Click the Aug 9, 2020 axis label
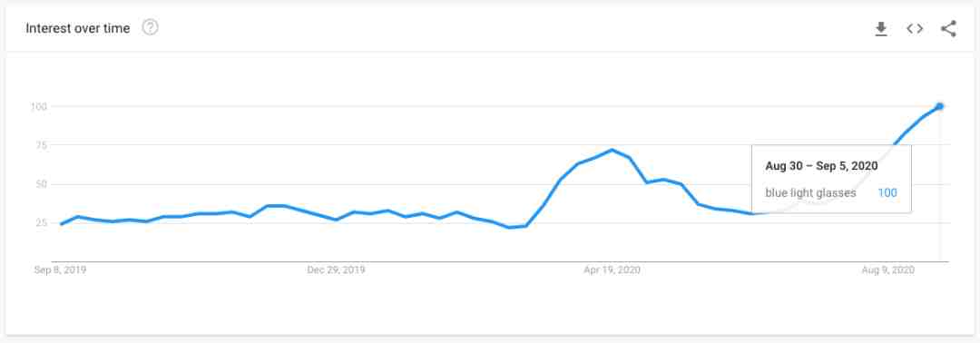The height and width of the screenshot is (343, 980). click(888, 269)
